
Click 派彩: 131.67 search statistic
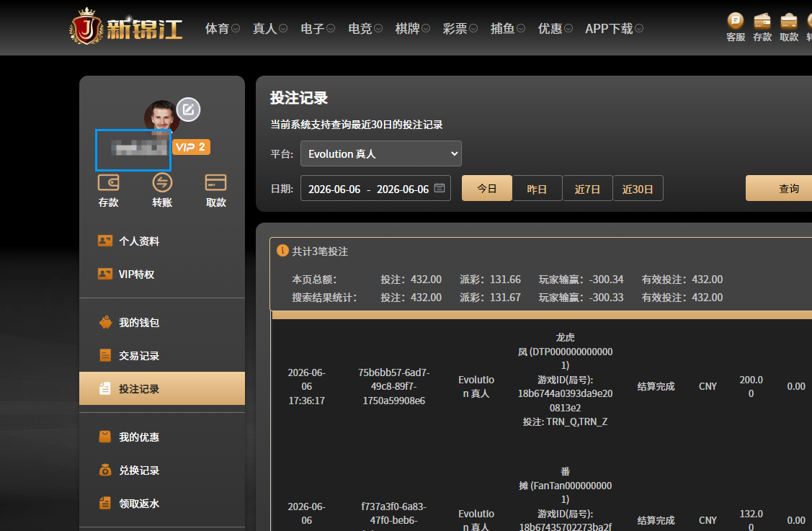(x=490, y=298)
